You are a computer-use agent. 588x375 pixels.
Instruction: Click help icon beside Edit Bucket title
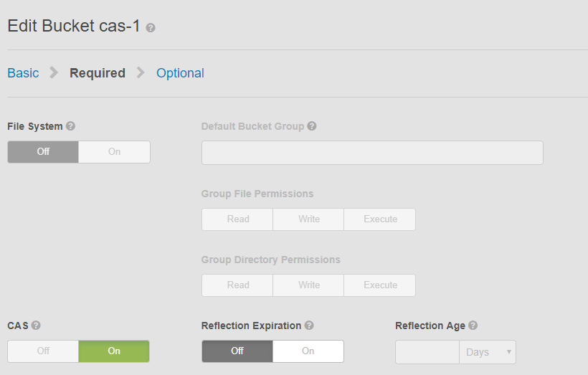point(151,28)
